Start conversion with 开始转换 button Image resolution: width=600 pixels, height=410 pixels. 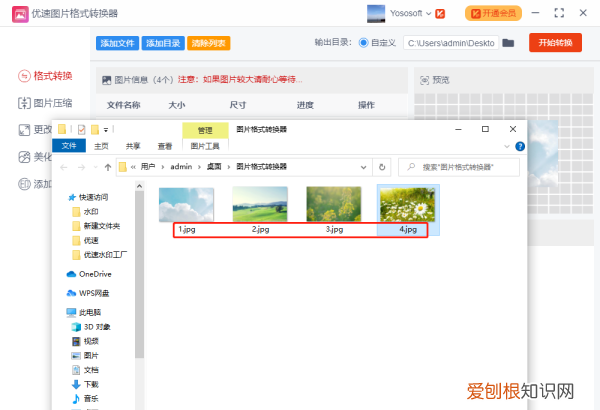(555, 42)
